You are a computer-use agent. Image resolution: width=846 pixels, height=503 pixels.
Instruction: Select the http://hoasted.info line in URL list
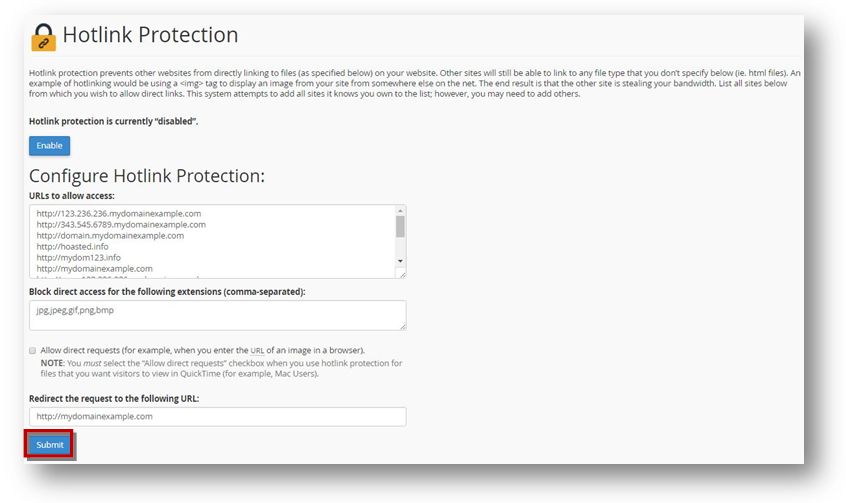72,247
